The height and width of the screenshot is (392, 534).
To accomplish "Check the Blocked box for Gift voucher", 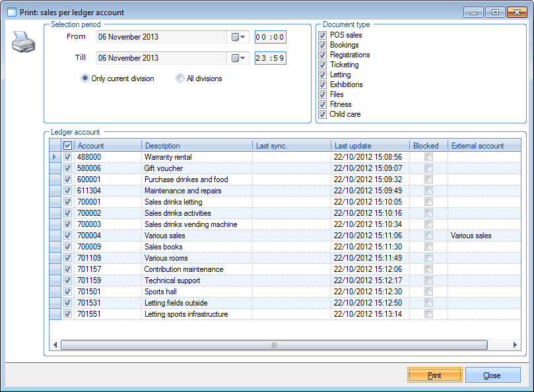I will (x=427, y=168).
